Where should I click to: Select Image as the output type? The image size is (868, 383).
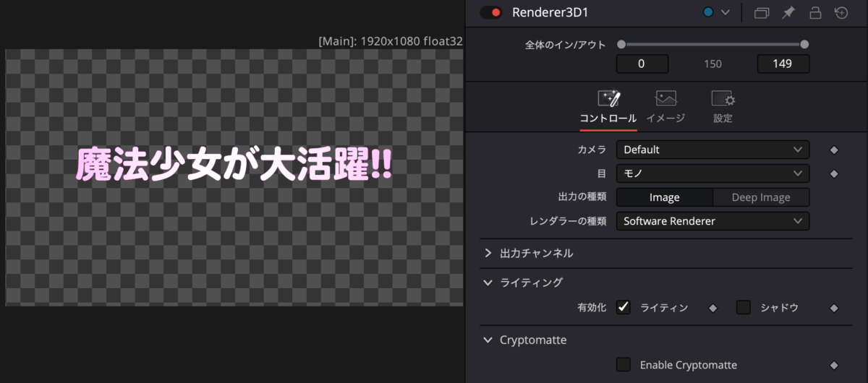(665, 197)
